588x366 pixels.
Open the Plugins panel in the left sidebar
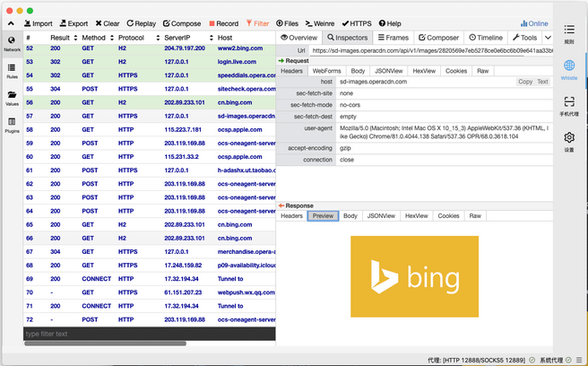(12, 126)
